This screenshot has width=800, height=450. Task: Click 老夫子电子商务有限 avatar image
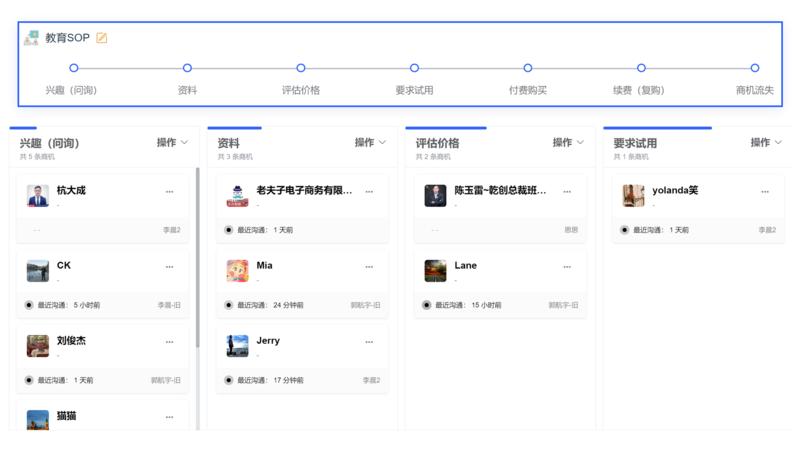pyautogui.click(x=237, y=196)
